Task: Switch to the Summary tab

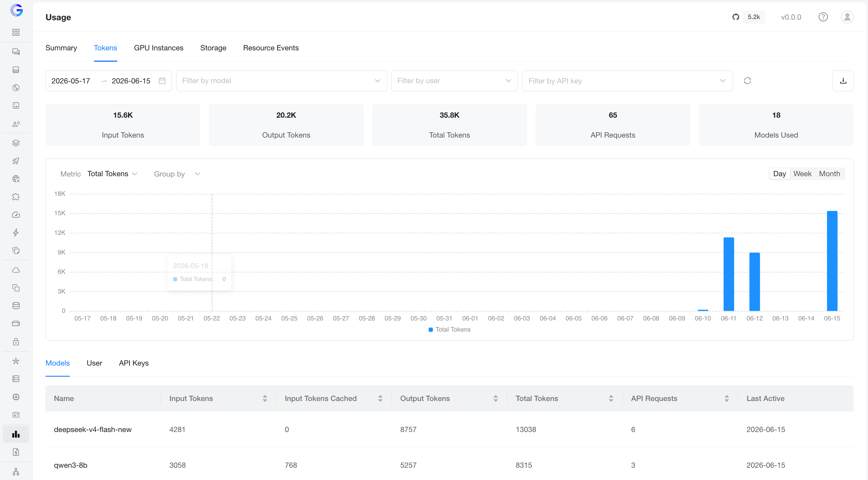Action: click(61, 48)
